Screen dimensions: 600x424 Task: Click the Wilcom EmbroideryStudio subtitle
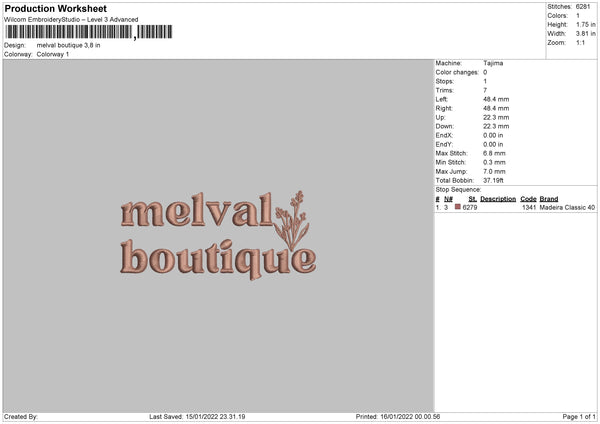[x=71, y=20]
